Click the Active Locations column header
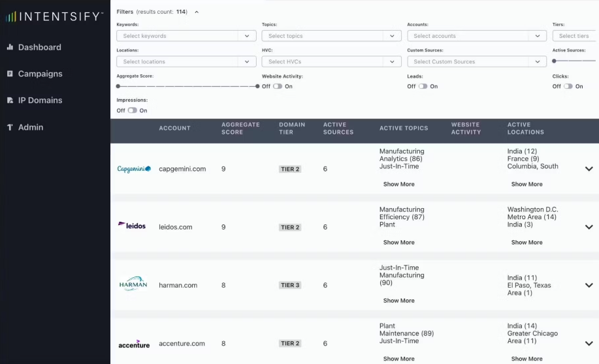This screenshot has height=364, width=599. coord(525,129)
